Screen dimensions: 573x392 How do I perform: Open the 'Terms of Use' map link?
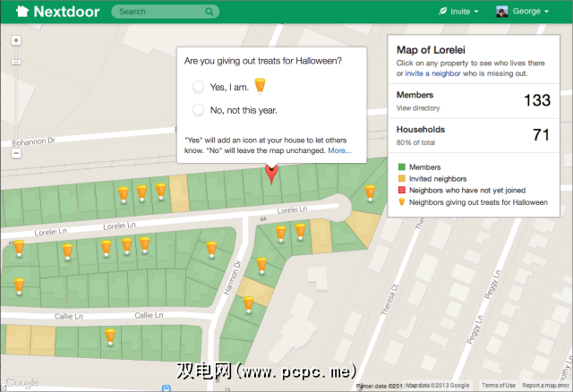tap(499, 385)
